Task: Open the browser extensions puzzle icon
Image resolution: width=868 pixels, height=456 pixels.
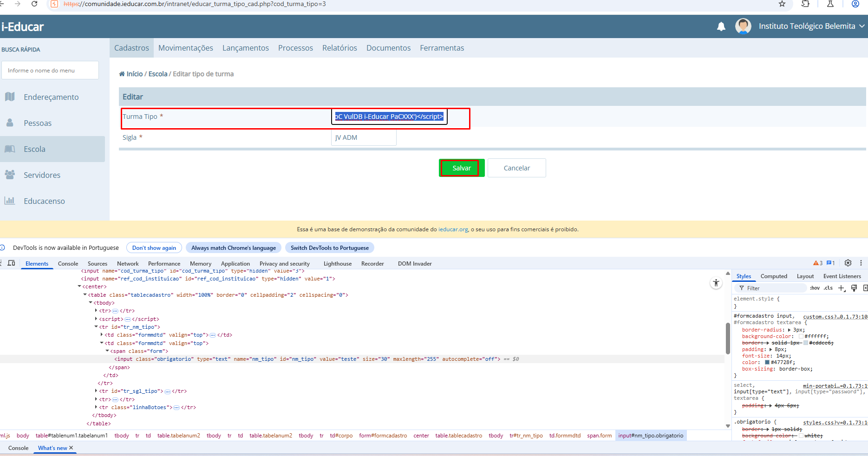Action: [805, 4]
